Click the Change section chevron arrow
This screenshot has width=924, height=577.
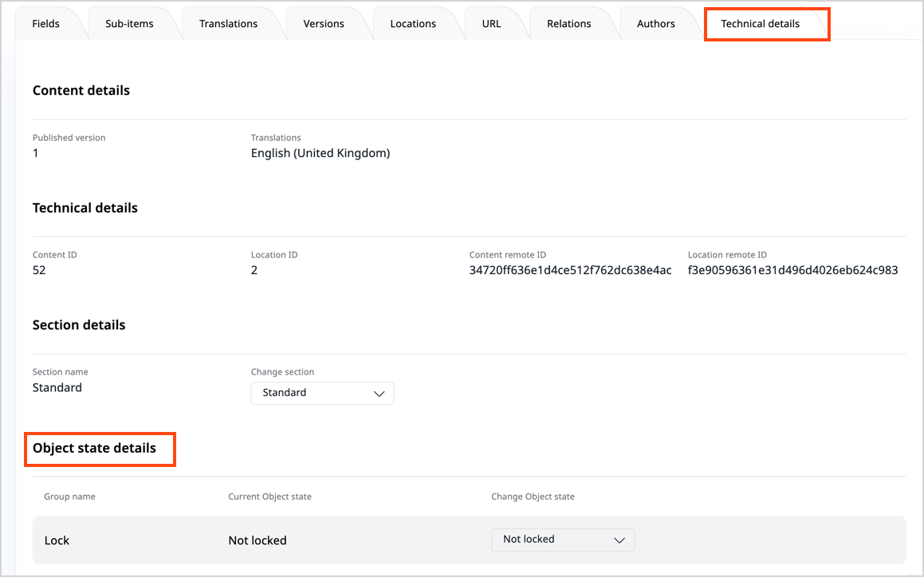(x=379, y=393)
